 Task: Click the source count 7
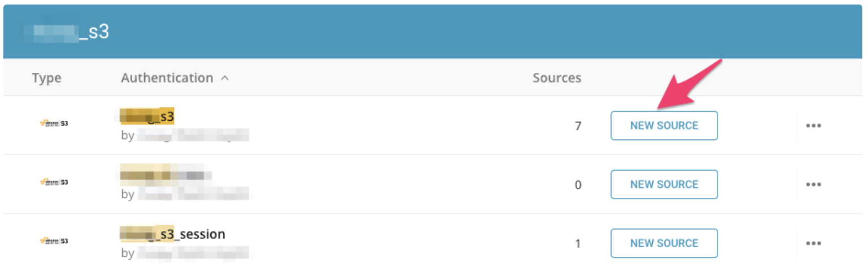[x=578, y=126]
